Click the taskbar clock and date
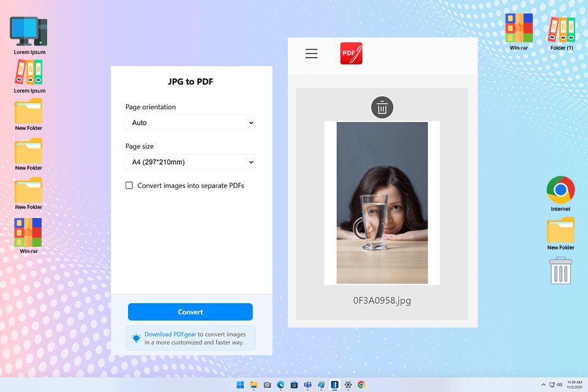The image size is (588, 392). [575, 385]
